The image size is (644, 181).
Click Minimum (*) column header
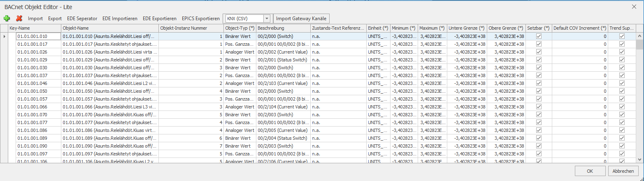click(x=404, y=28)
